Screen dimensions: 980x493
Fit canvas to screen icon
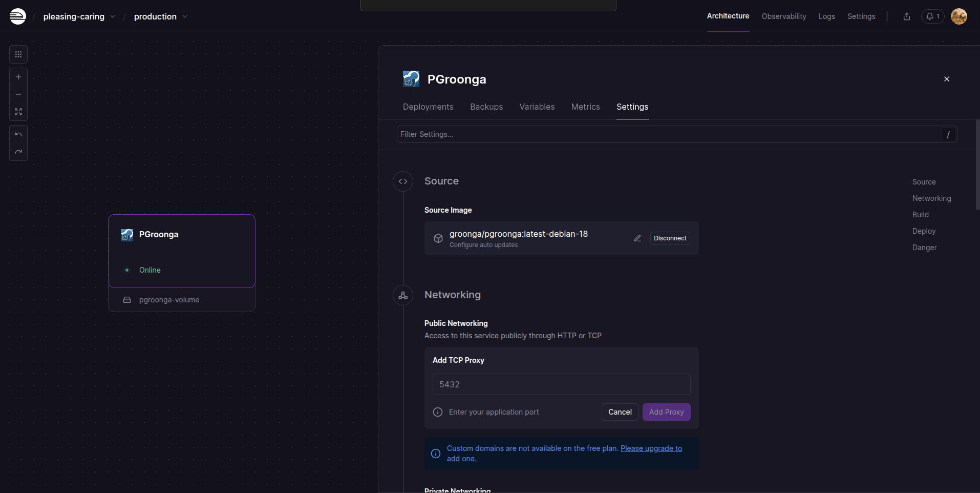(x=18, y=112)
